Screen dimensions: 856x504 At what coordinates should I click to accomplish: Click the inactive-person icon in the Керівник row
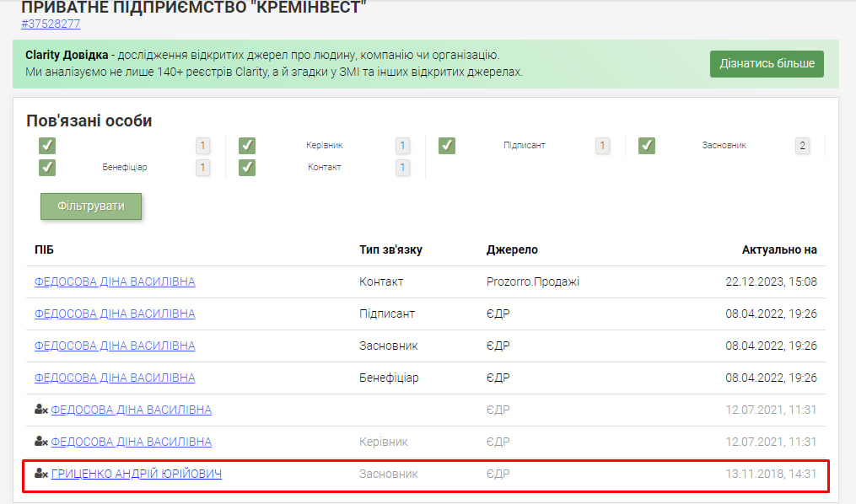40,442
